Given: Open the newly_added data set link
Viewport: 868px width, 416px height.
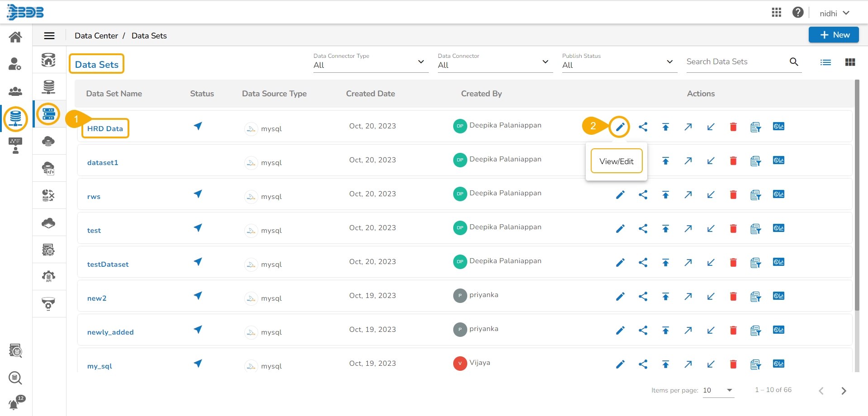Looking at the screenshot, I should 110,332.
